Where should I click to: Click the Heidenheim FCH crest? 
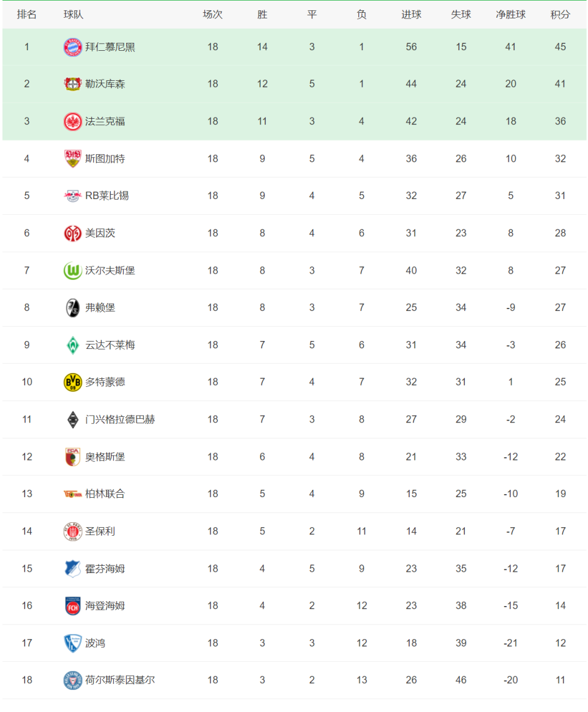[x=72, y=606]
